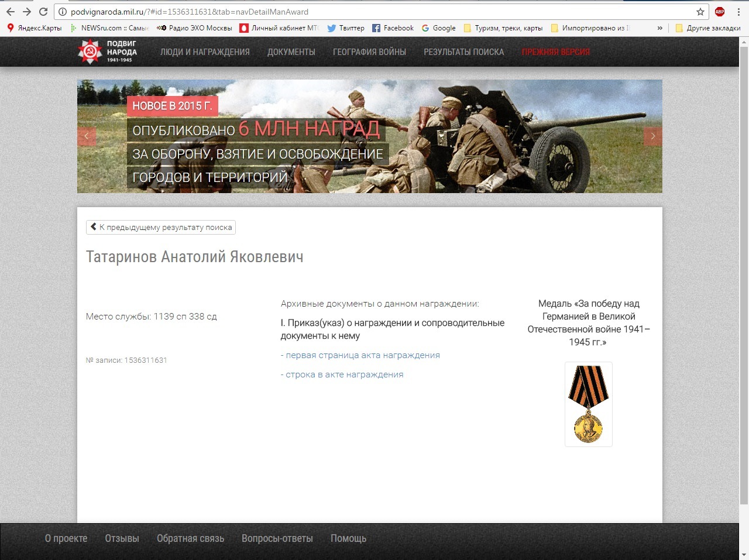This screenshot has height=560, width=749.
Task: Return to previous search result button
Action: 161,227
